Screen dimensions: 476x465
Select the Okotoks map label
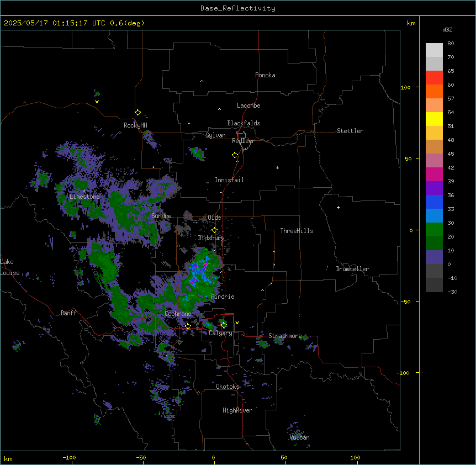coord(228,387)
